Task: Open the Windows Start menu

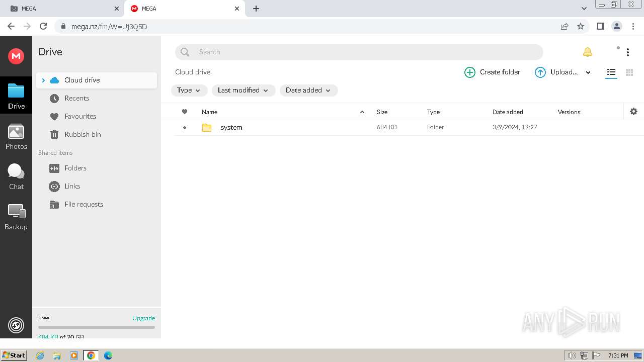Action: tap(14, 355)
